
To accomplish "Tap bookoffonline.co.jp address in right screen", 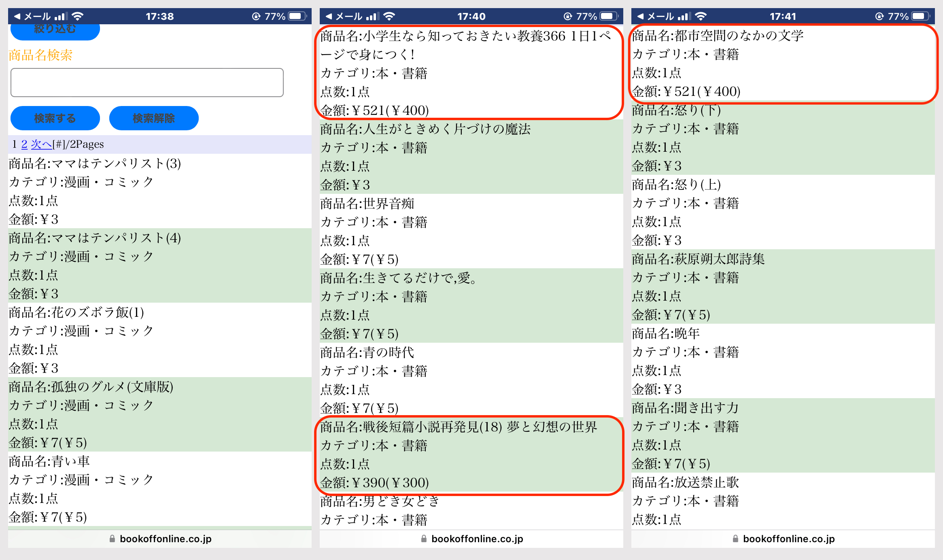I will click(789, 539).
